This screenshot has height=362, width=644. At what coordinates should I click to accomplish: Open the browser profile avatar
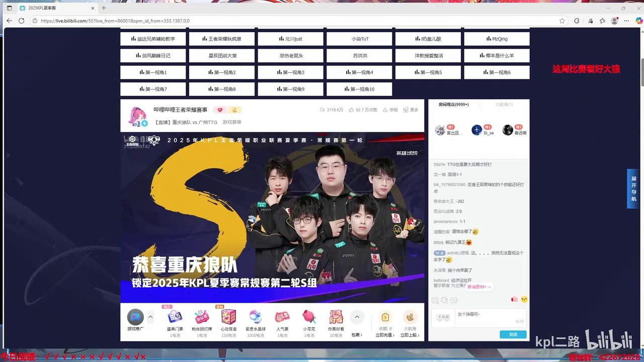pos(614,21)
